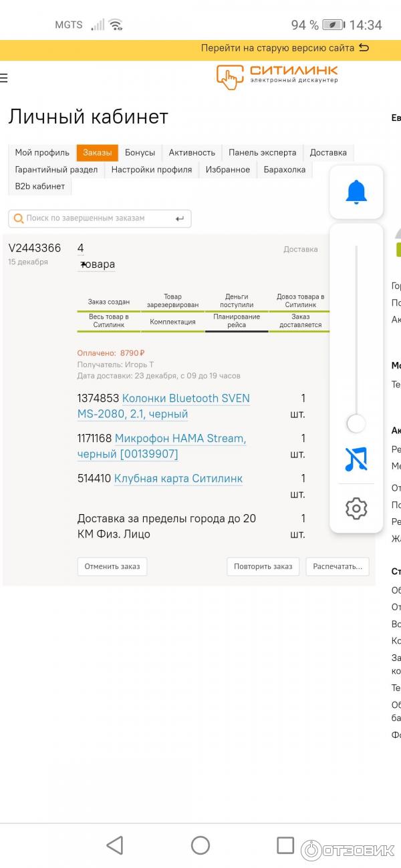Viewport: 401px width, 868px height.
Task: Open recent apps square button
Action: click(x=285, y=845)
